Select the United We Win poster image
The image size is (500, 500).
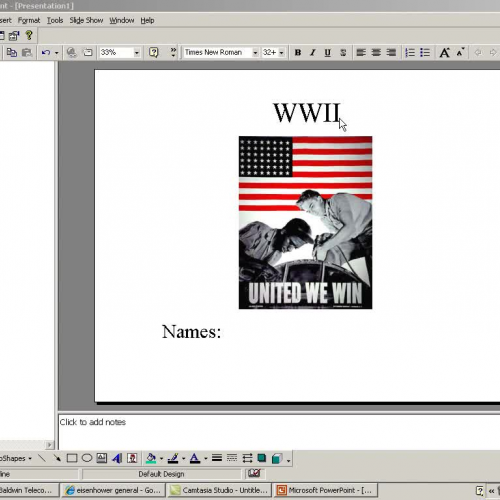[x=305, y=223]
